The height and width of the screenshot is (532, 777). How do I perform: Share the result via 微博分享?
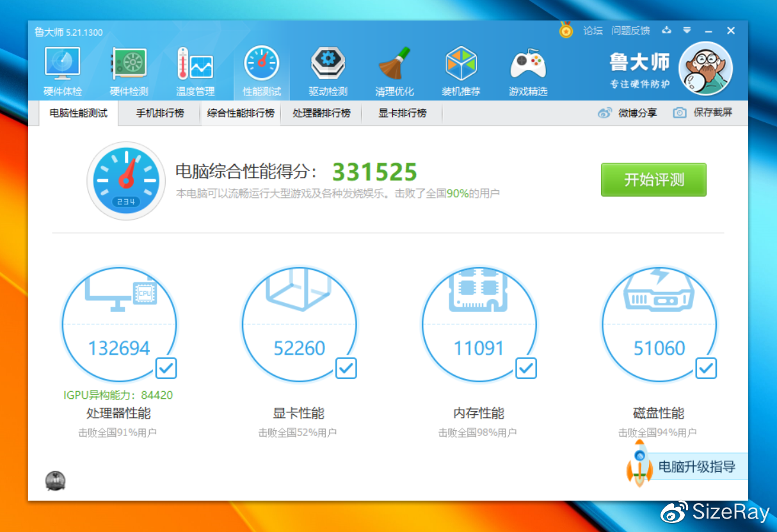tap(627, 113)
